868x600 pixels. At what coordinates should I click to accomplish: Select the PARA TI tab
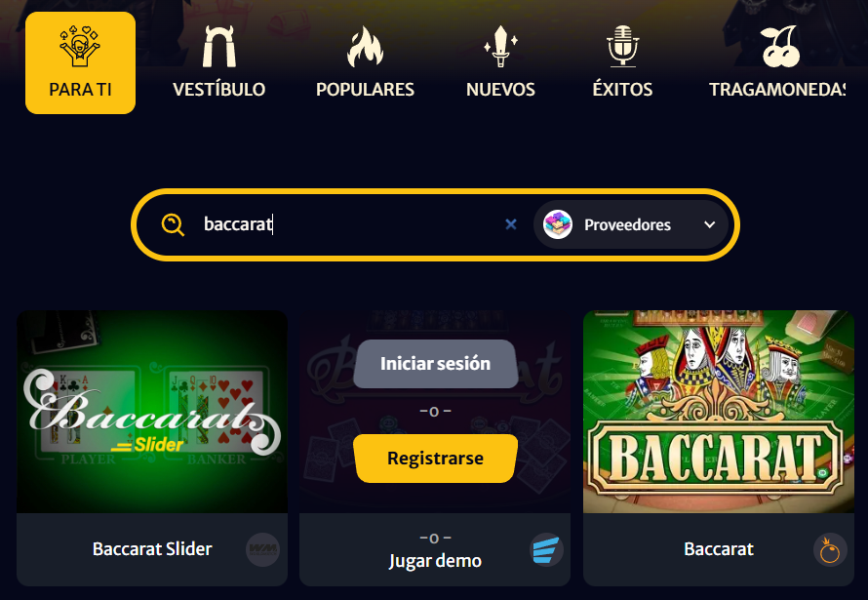coord(80,62)
